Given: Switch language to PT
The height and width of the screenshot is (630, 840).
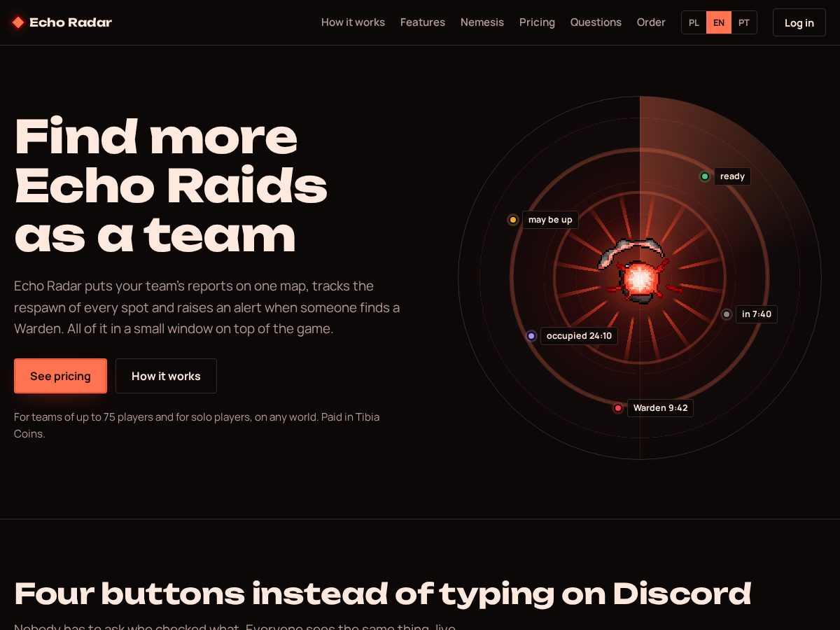Looking at the screenshot, I should [744, 22].
